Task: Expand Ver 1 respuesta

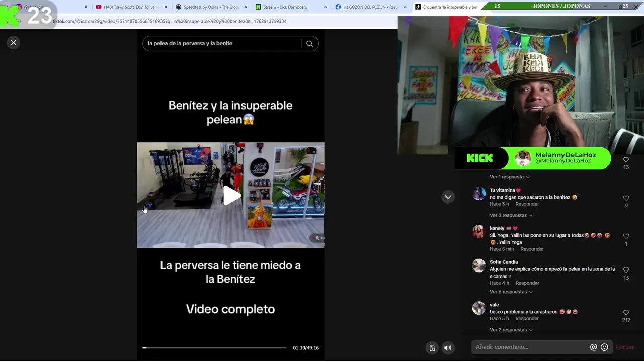Action: point(510,177)
